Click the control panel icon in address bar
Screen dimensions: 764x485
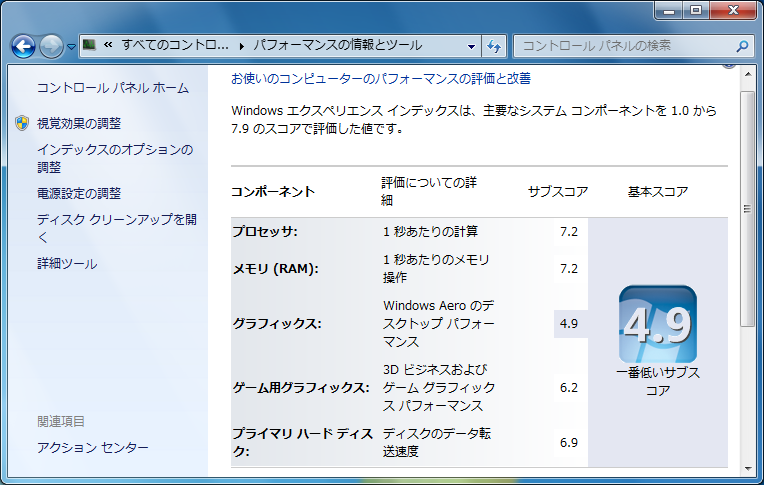pyautogui.click(x=89, y=45)
